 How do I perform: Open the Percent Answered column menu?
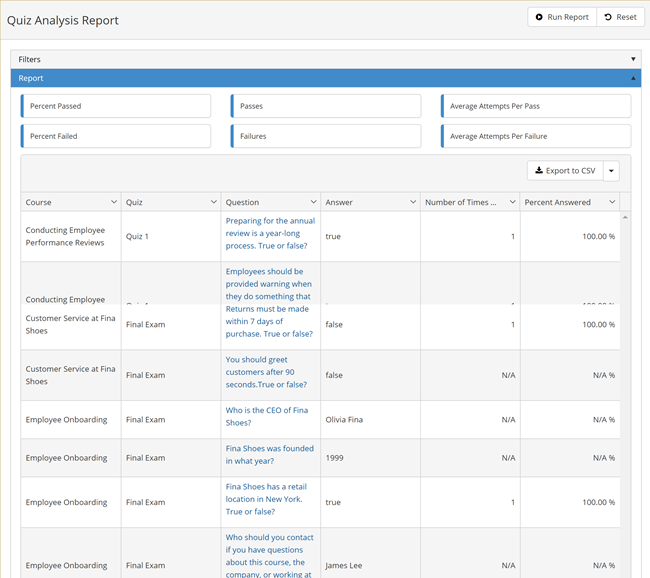pyautogui.click(x=611, y=202)
